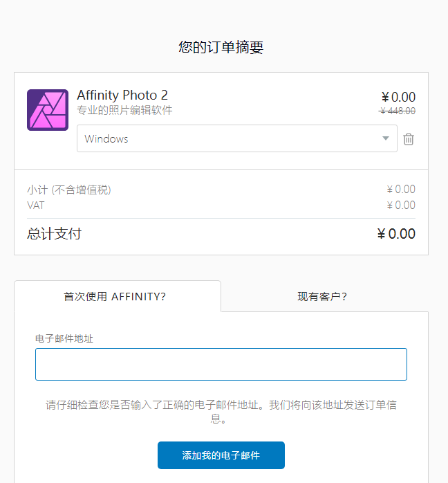This screenshot has height=483, width=448.
Task: Click the crossed-out ¥448.00 original price
Action: (398, 111)
